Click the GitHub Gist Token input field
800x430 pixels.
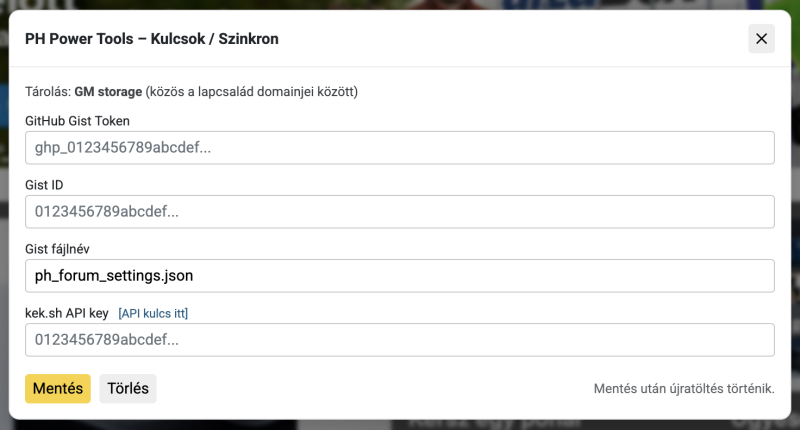click(x=400, y=148)
